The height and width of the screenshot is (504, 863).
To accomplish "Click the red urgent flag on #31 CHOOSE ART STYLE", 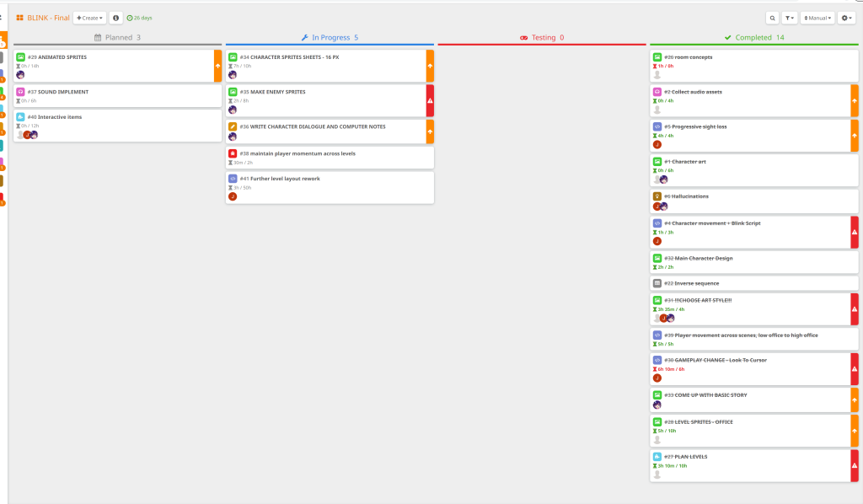I will [x=855, y=309].
